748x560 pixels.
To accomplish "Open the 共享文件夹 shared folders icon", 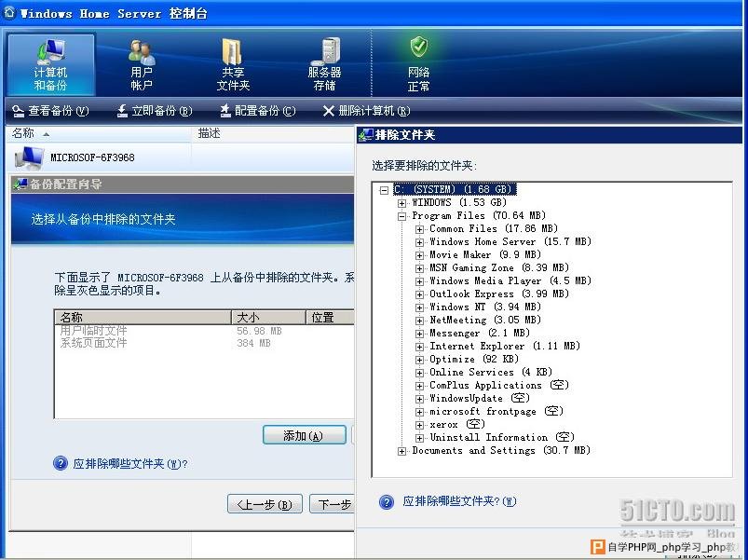I will [232, 51].
